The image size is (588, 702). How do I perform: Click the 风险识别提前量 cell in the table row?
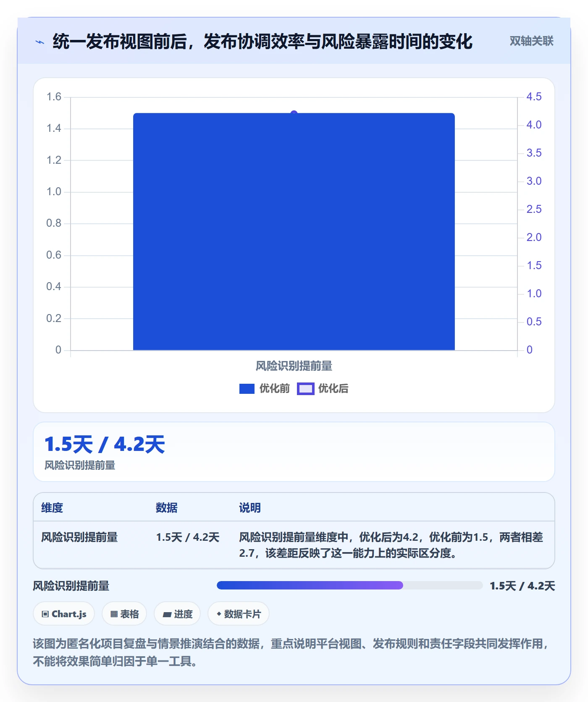point(79,537)
